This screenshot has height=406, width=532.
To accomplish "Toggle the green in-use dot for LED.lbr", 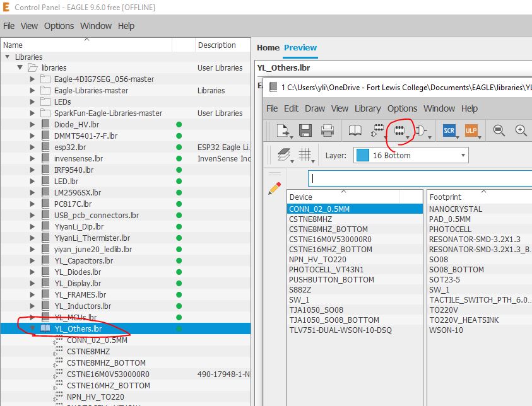I will (179, 182).
